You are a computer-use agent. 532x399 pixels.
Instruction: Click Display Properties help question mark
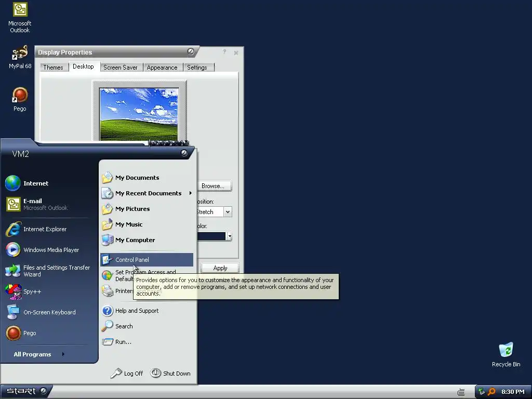click(x=224, y=52)
